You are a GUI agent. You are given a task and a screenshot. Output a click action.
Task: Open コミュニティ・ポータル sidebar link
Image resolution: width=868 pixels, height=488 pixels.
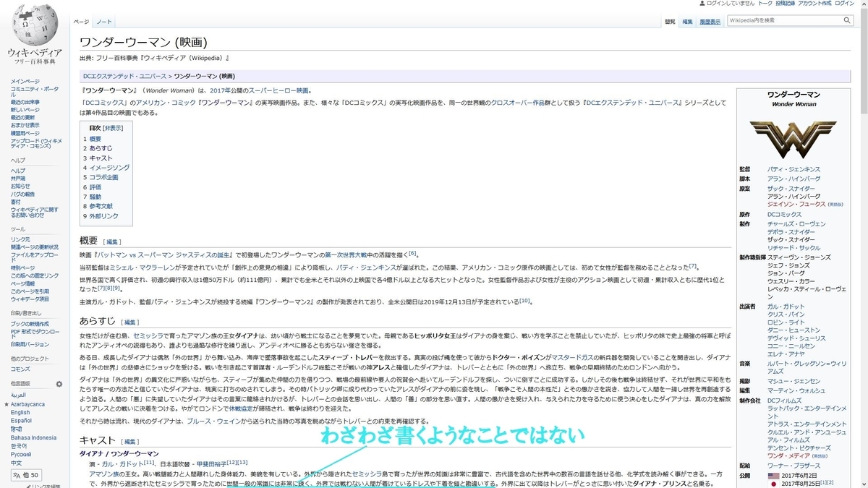click(x=34, y=91)
